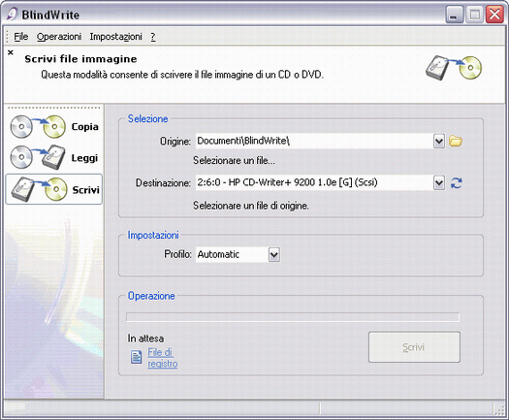Open the Operazioni menu

pyautogui.click(x=59, y=37)
